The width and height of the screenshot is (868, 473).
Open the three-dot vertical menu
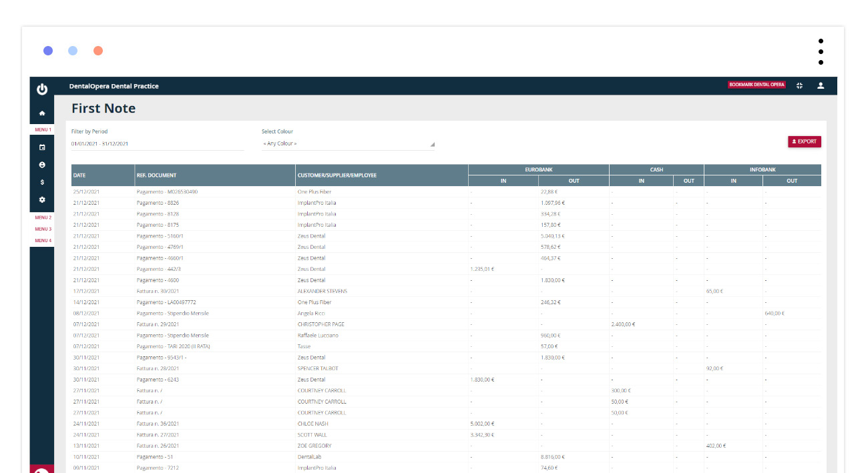pos(821,51)
